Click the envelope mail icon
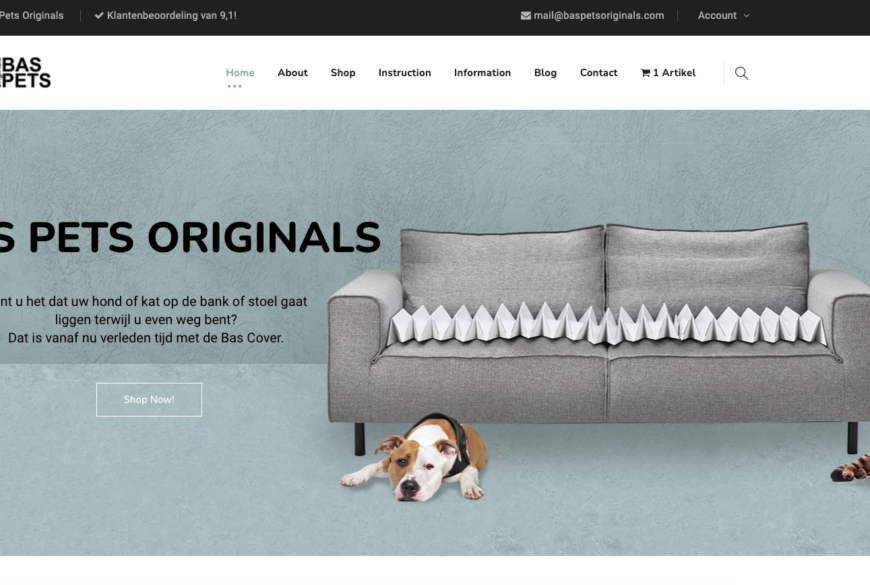 click(525, 16)
